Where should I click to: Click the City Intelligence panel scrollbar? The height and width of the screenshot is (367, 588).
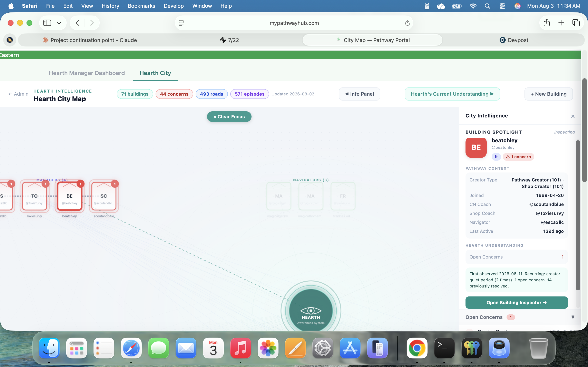click(x=578, y=215)
